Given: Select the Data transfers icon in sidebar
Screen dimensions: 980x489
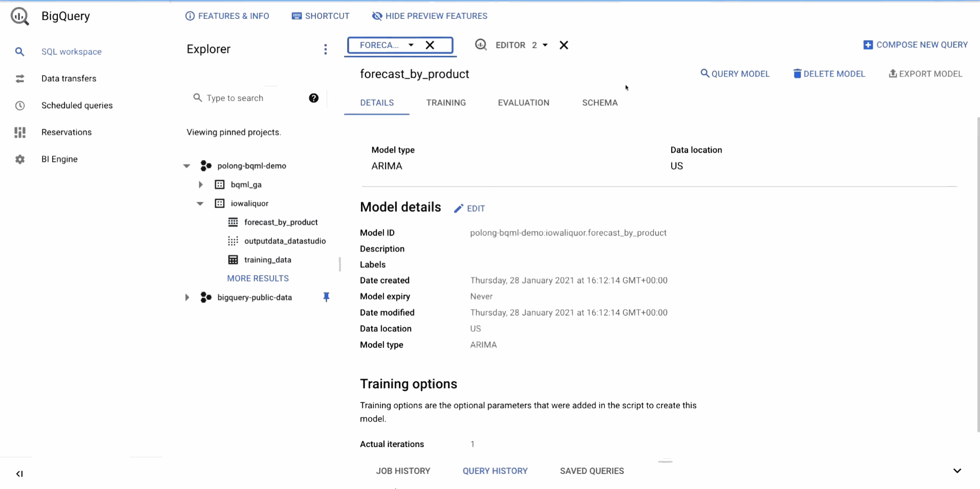Looking at the screenshot, I should [19, 78].
